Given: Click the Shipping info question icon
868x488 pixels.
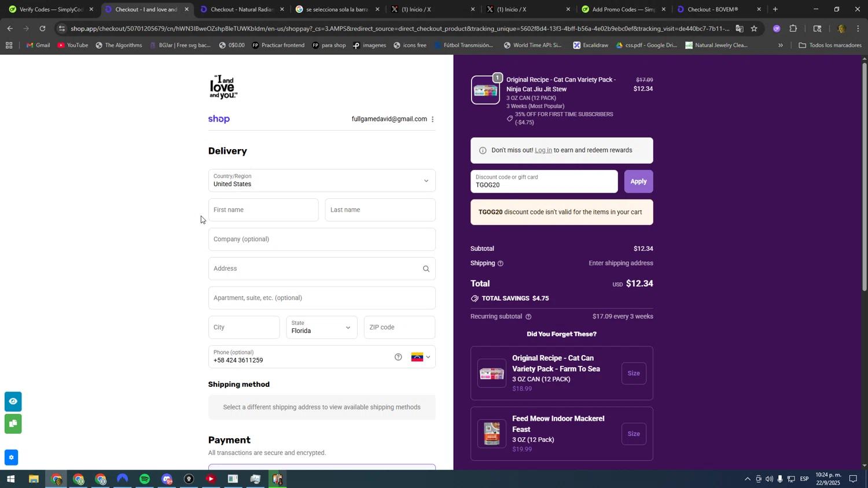Looking at the screenshot, I should click(501, 264).
